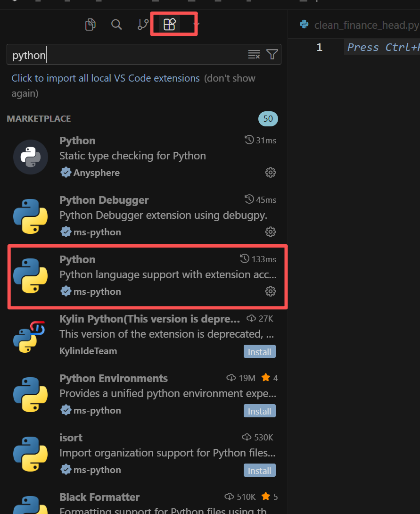The image size is (420, 514).
Task: Install Python Environments extension
Action: click(x=259, y=411)
